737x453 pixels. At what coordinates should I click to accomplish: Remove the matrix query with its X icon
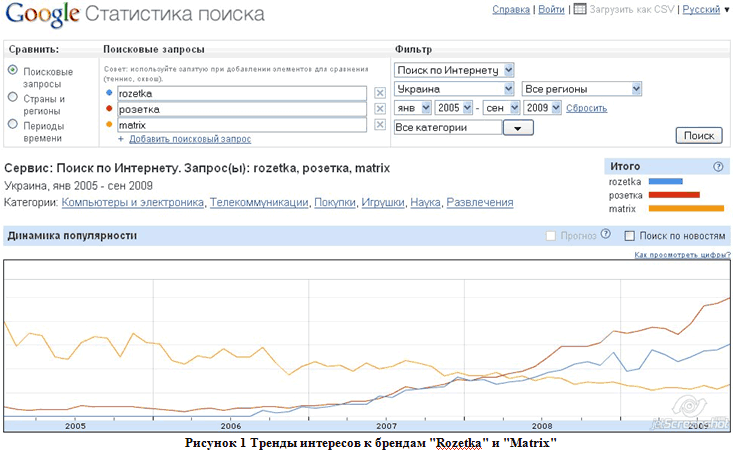pyautogui.click(x=380, y=125)
